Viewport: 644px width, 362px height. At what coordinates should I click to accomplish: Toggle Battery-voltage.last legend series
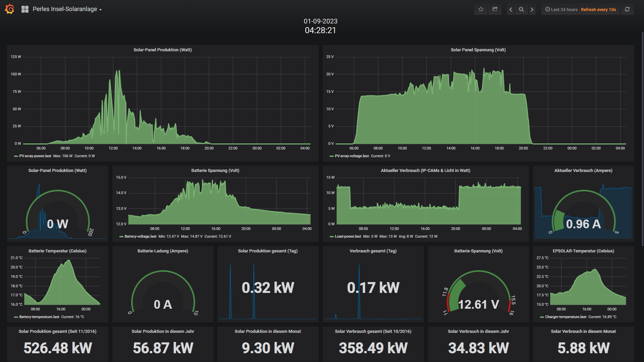140,236
